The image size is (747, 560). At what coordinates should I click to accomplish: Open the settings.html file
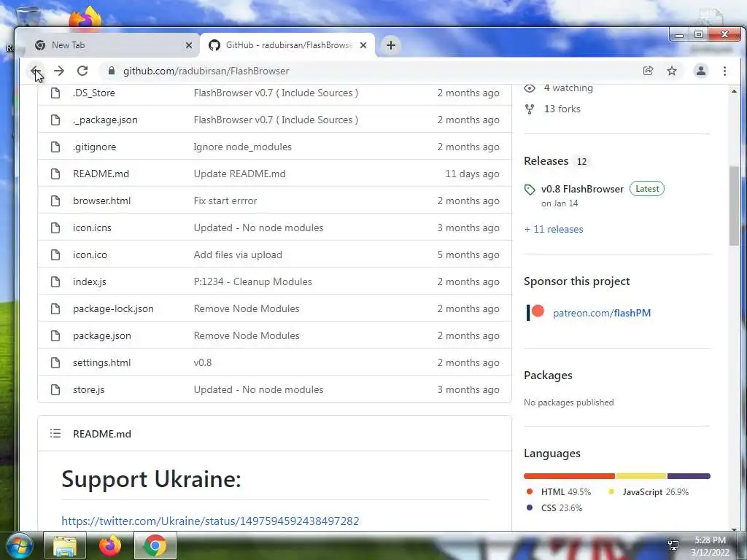(101, 362)
